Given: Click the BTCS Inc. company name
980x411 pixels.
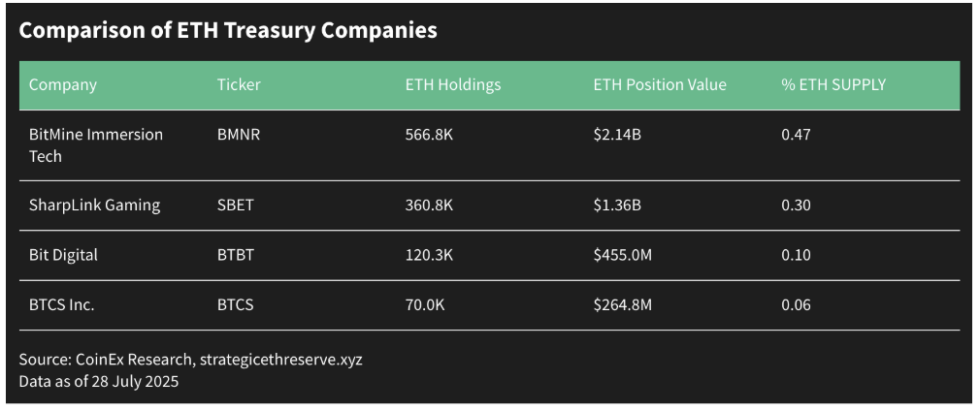Looking at the screenshot, I should click(x=62, y=305).
